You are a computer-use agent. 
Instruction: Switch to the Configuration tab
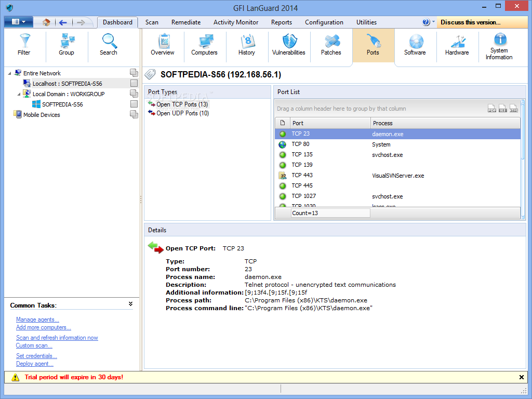point(324,22)
